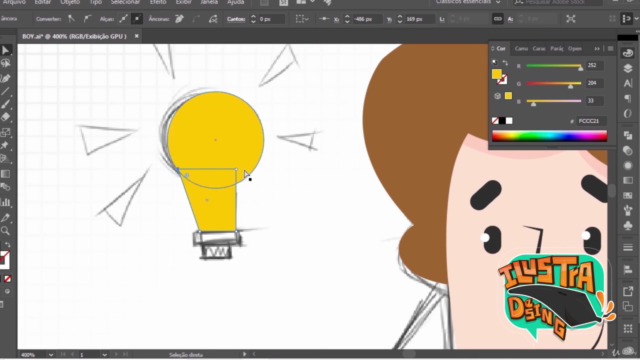
Task: Open the Ajuda menu
Action: click(x=236, y=2)
